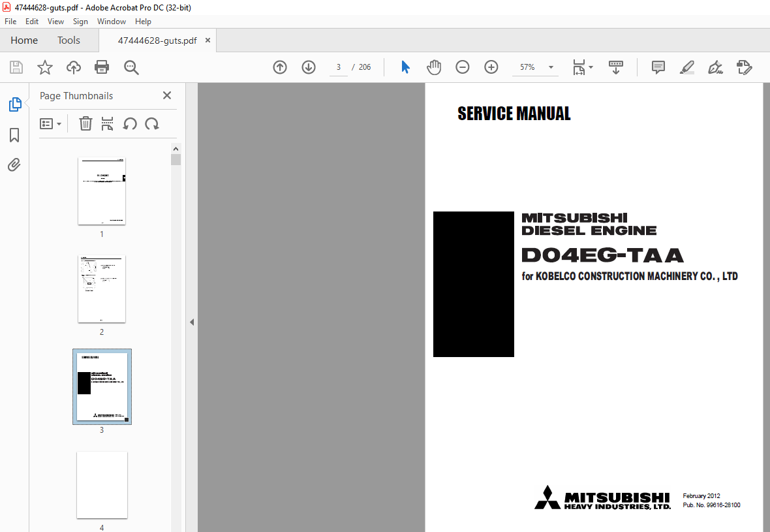Select page 1 thumbnail
Screen dimensions: 770x532
(102, 191)
